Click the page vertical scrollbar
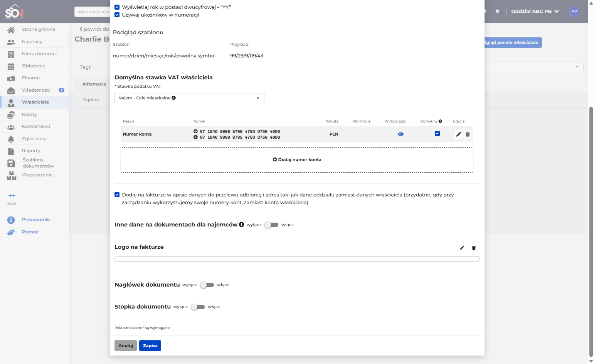 pos(591,231)
